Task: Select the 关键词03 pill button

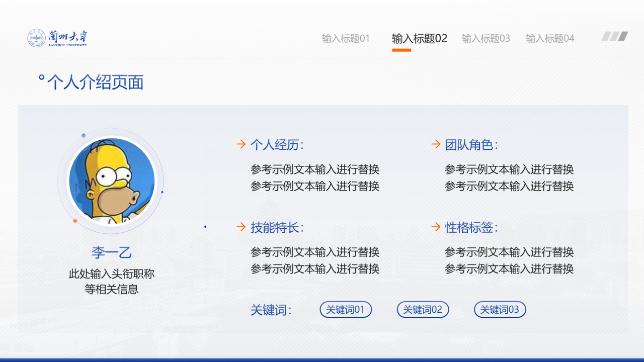Action: (500, 309)
